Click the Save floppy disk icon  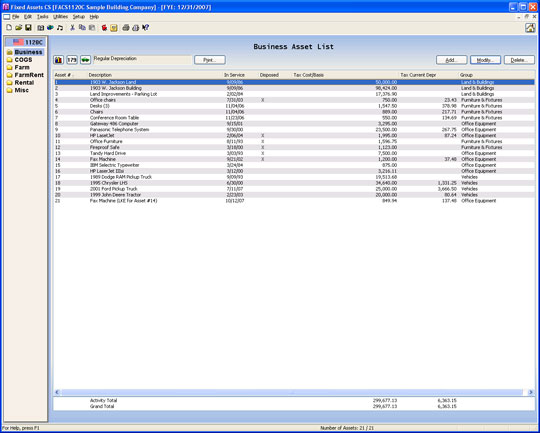28,28
